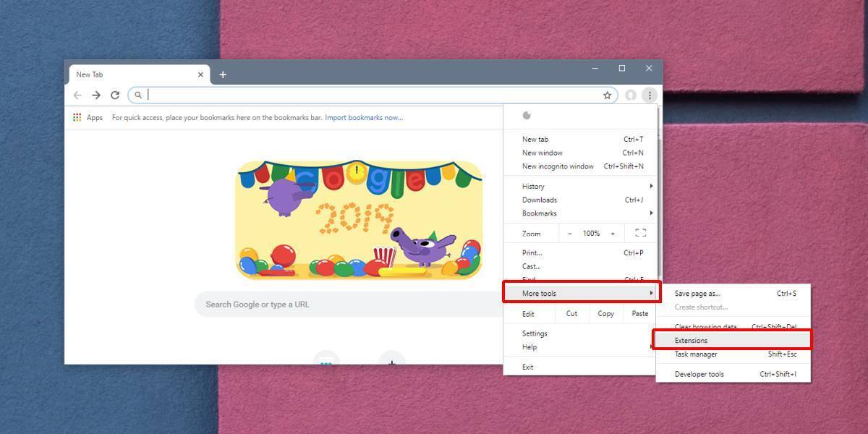Click the 100% zoom value

592,233
